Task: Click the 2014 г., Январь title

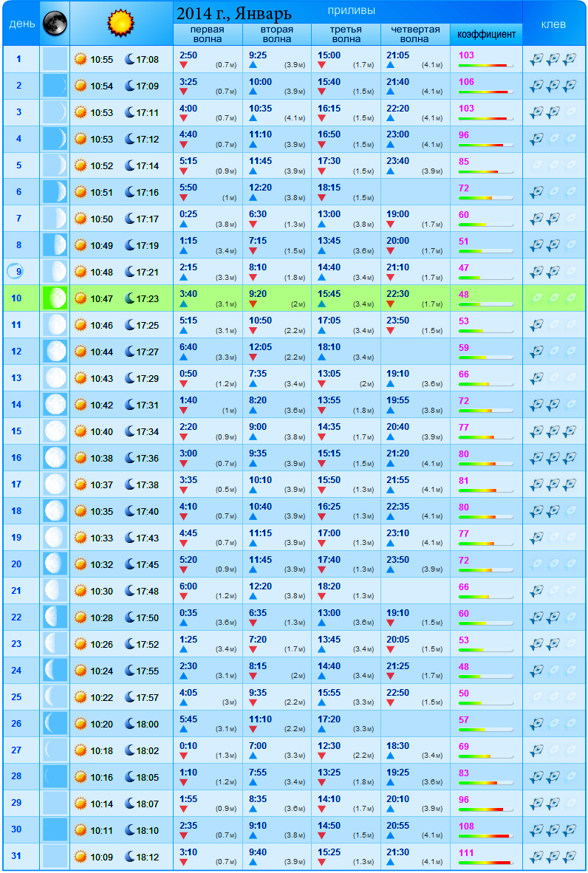Action: tap(233, 13)
